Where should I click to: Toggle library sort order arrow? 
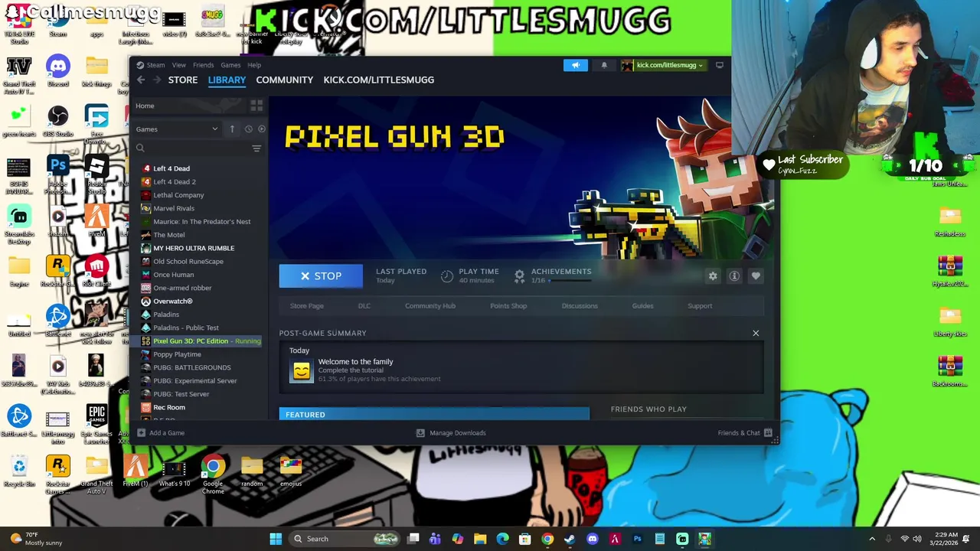click(x=232, y=129)
